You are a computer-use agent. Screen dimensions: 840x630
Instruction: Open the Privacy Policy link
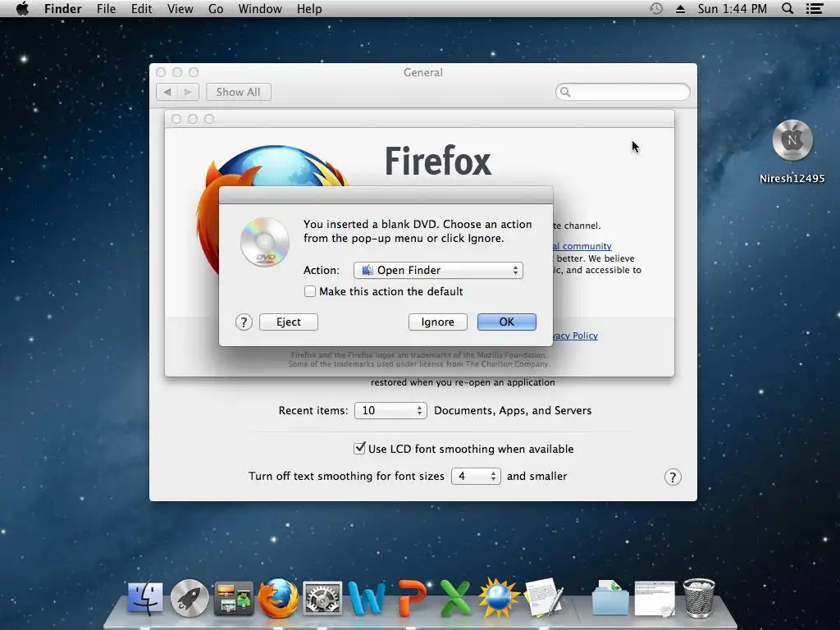click(575, 336)
